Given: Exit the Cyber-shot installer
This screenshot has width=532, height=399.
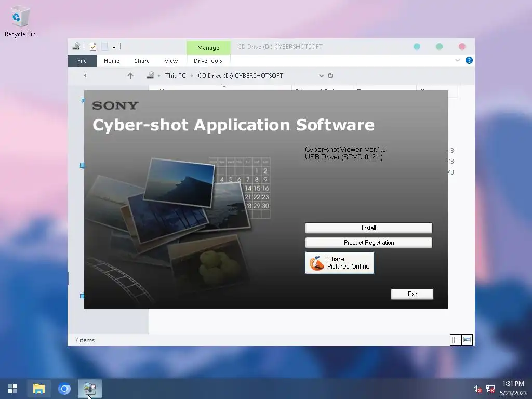Looking at the screenshot, I should [412, 294].
